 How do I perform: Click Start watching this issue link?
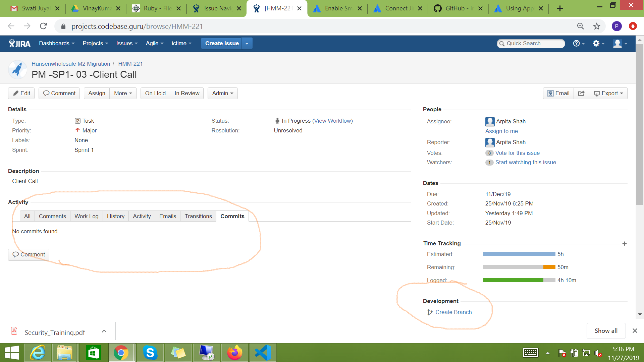click(526, 162)
